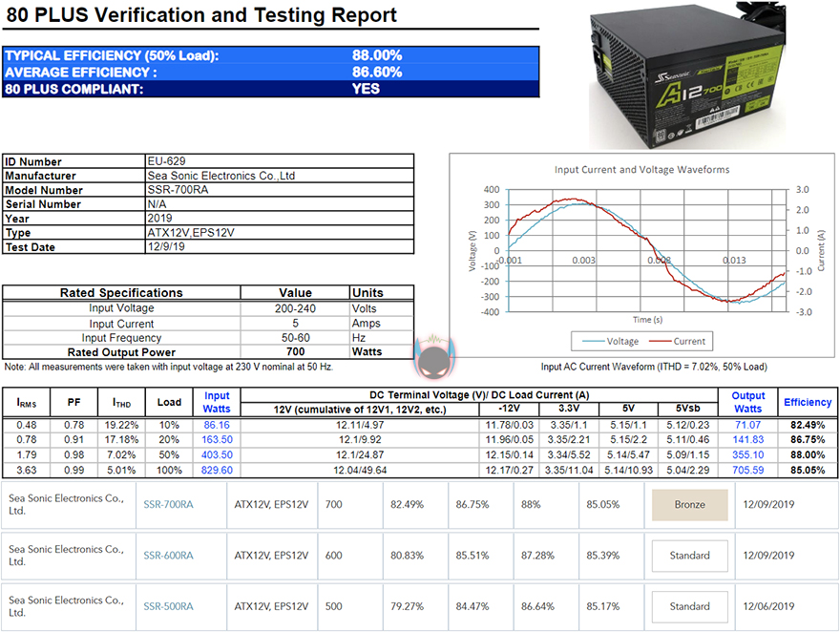Click the 403.50 input watts value
Viewport: 840px width, 632px height.
coord(217,454)
